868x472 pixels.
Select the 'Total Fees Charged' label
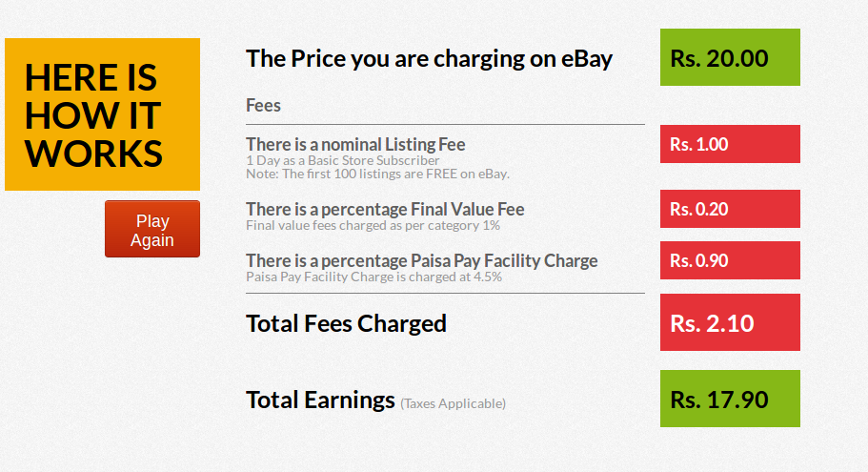(346, 323)
